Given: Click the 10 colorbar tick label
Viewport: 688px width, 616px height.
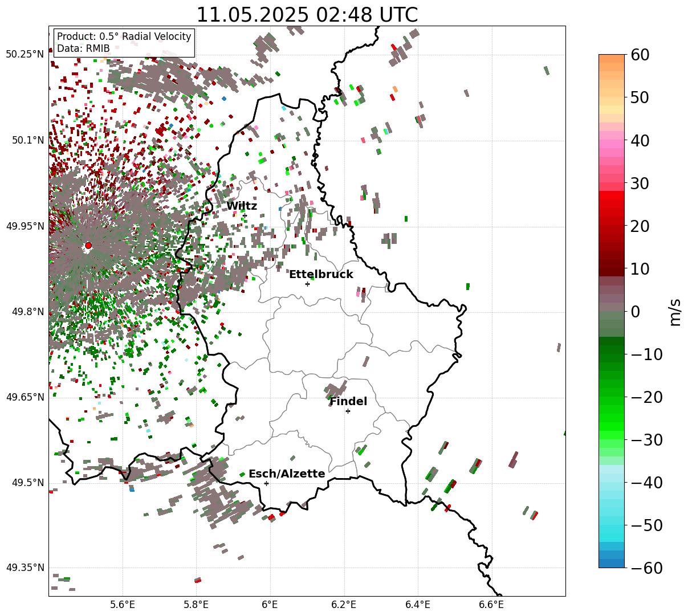Looking at the screenshot, I should pos(640,268).
